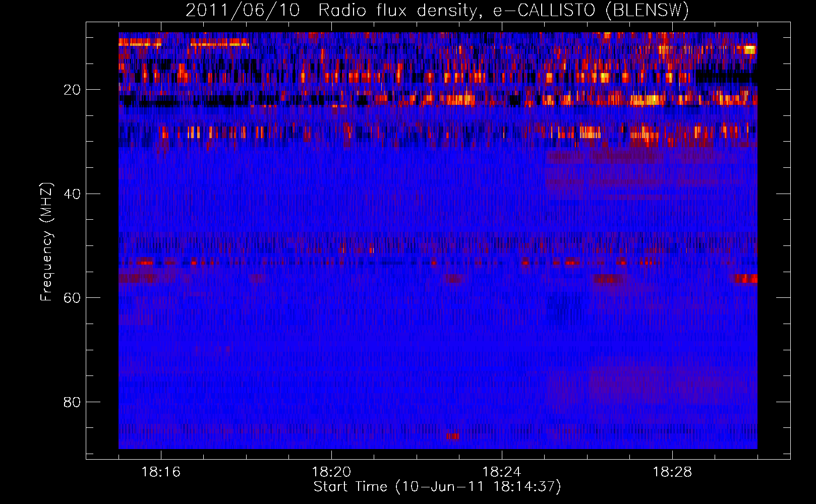Image resolution: width=816 pixels, height=504 pixels.
Task: Click the 18:16 time tick label
Action: 161,472
